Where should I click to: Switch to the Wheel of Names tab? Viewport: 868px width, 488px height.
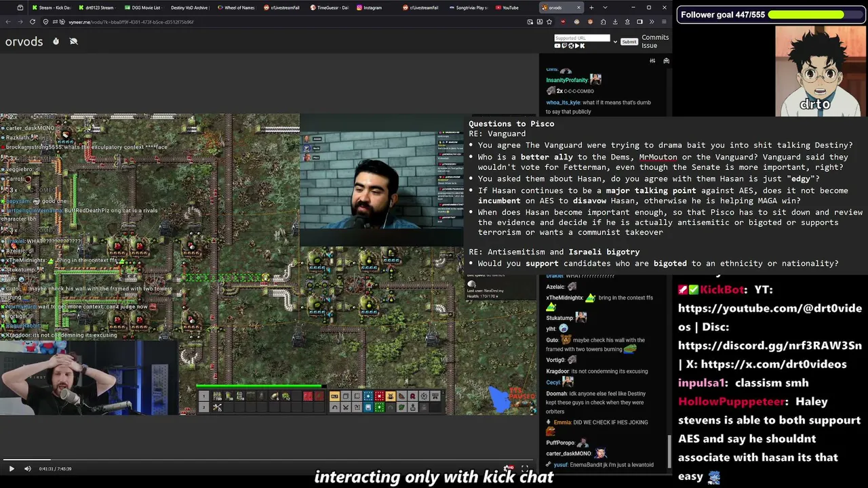point(237,7)
